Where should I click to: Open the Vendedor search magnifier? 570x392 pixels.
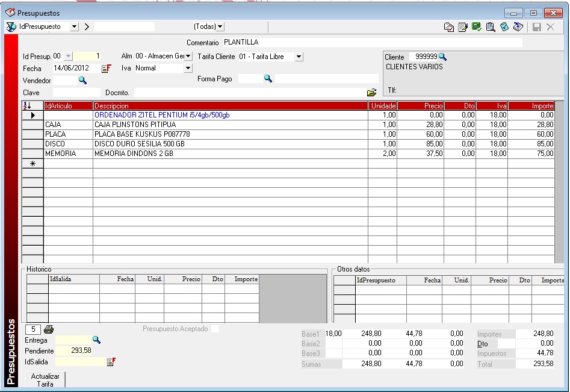(x=82, y=80)
